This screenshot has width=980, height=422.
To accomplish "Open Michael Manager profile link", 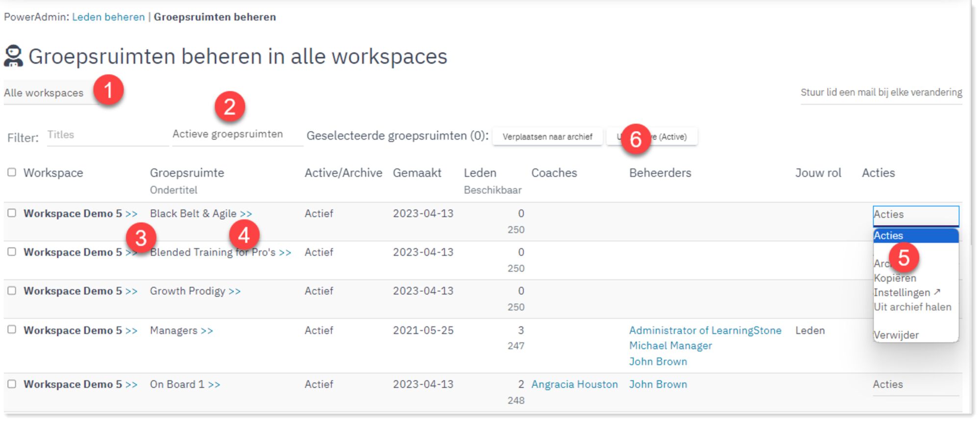I will click(x=670, y=346).
